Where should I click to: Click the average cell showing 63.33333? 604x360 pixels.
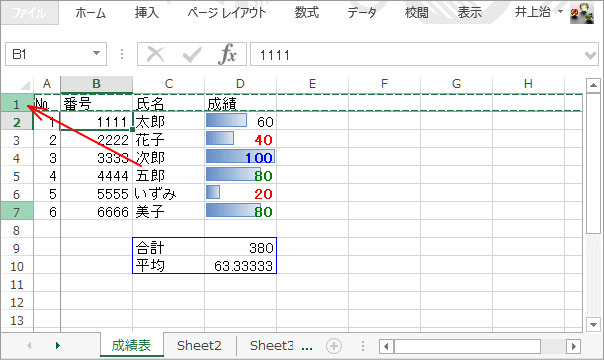(240, 266)
